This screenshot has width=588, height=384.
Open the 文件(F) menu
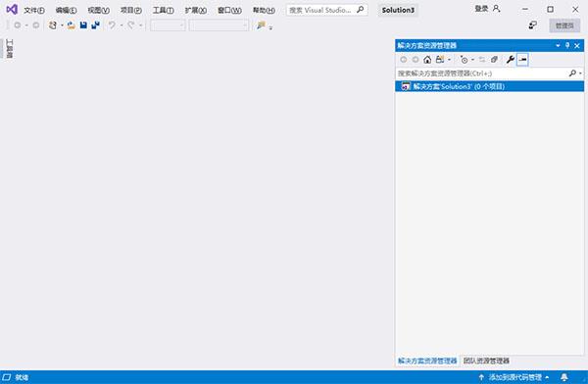tap(34, 10)
